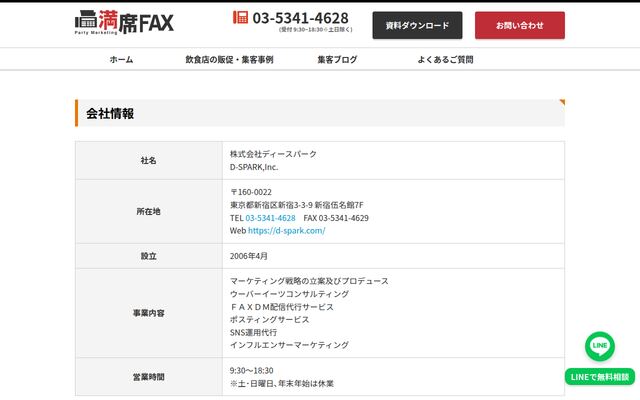Click the LINEで無料相談 button
Viewport: 640px width, 400px height.
pos(600,377)
